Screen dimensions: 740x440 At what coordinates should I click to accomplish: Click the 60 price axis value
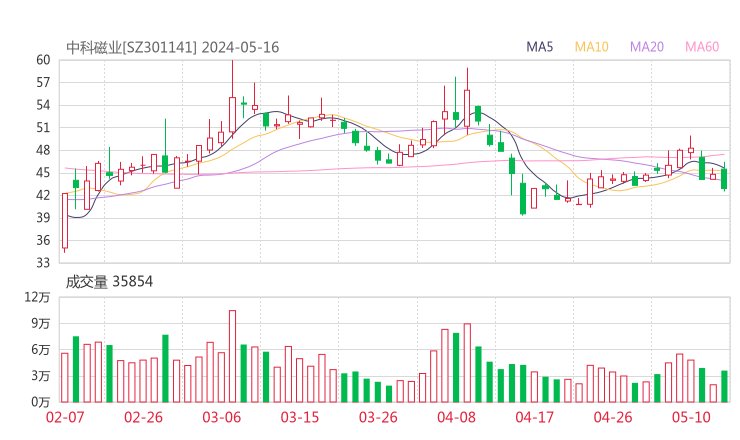(43, 60)
